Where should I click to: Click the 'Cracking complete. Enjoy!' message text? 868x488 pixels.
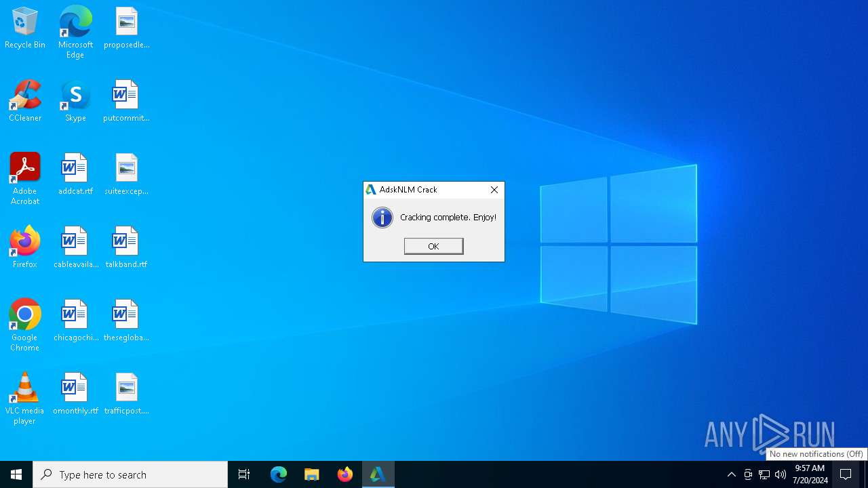click(448, 218)
